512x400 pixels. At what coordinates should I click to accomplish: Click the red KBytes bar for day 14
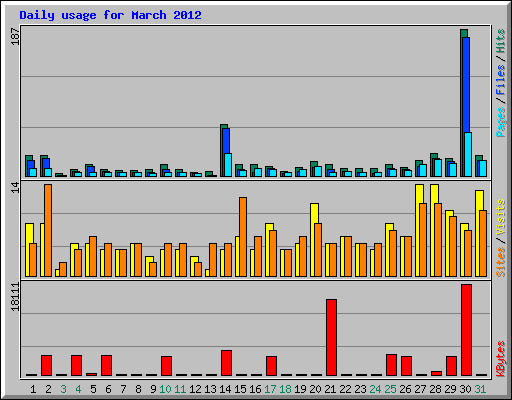(226, 363)
